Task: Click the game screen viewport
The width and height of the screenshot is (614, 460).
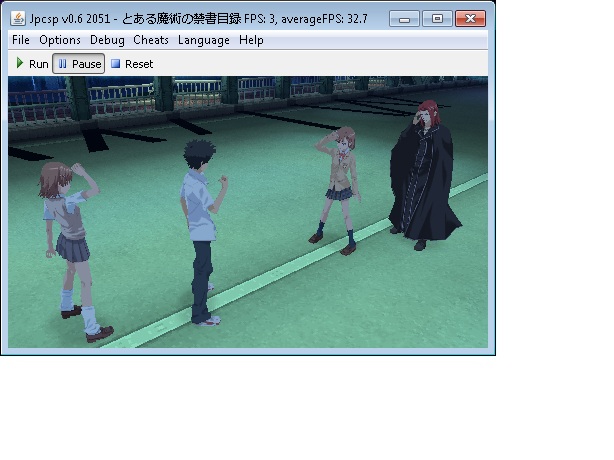Action: [248, 212]
